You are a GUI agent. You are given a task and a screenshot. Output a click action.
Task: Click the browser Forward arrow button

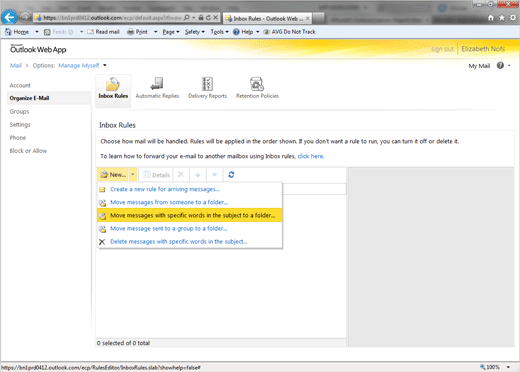click(25, 17)
